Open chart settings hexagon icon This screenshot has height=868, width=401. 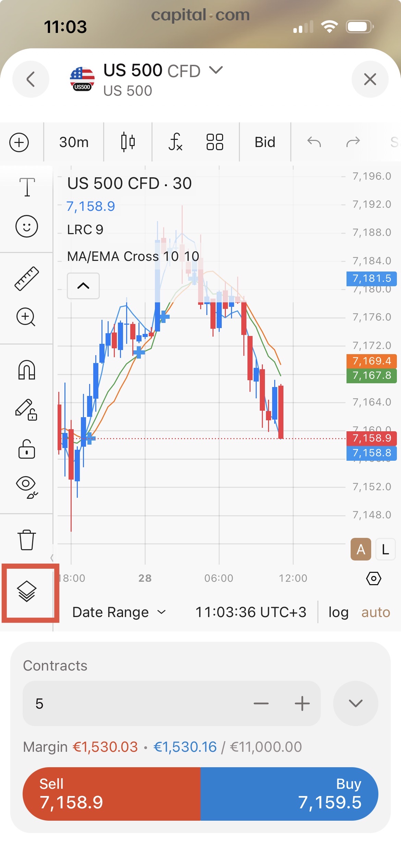click(374, 579)
